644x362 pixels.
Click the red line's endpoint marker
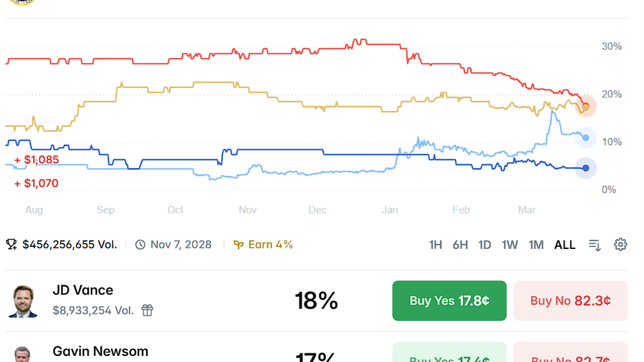(585, 107)
